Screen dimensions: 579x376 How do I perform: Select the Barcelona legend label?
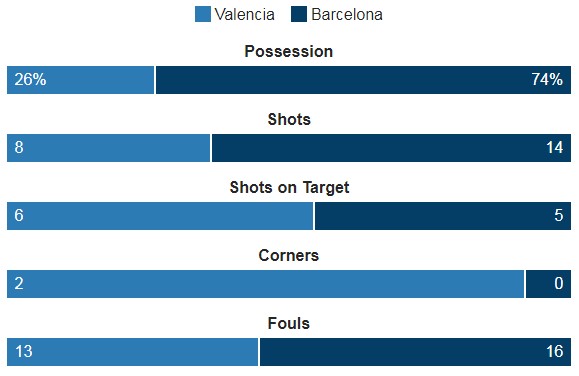347,15
